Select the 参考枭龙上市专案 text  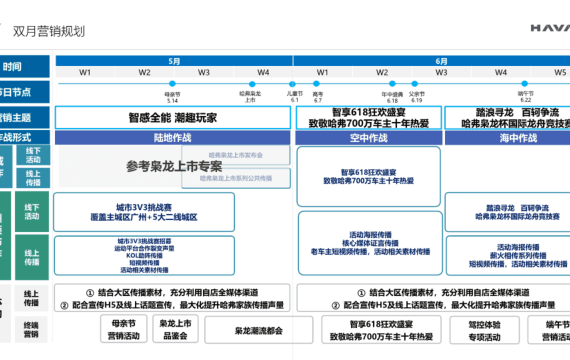174,166
